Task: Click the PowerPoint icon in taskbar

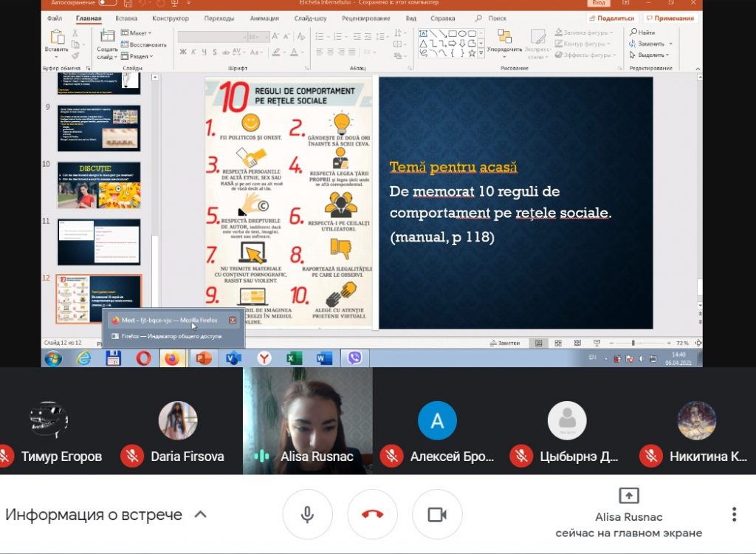Action: (x=204, y=358)
